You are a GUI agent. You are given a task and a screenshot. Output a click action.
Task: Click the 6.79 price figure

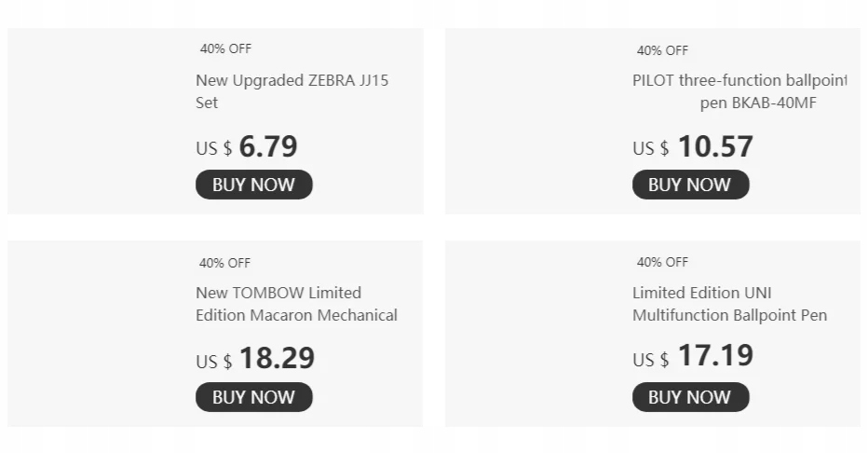(268, 147)
